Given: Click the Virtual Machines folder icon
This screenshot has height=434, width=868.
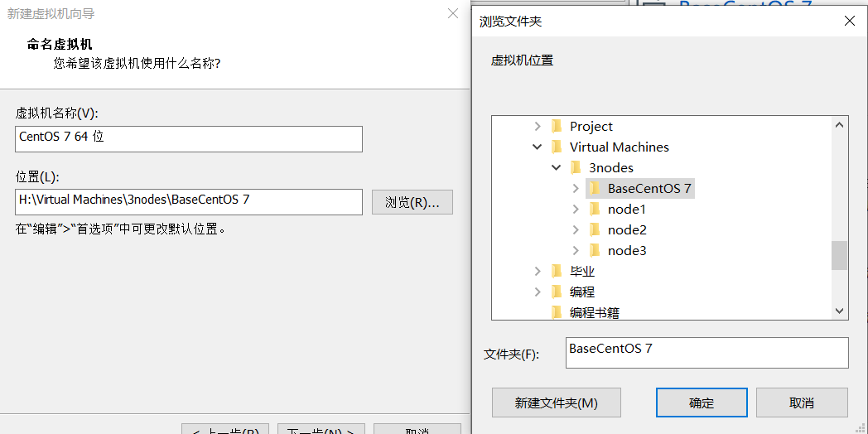Looking at the screenshot, I should pyautogui.click(x=557, y=147).
